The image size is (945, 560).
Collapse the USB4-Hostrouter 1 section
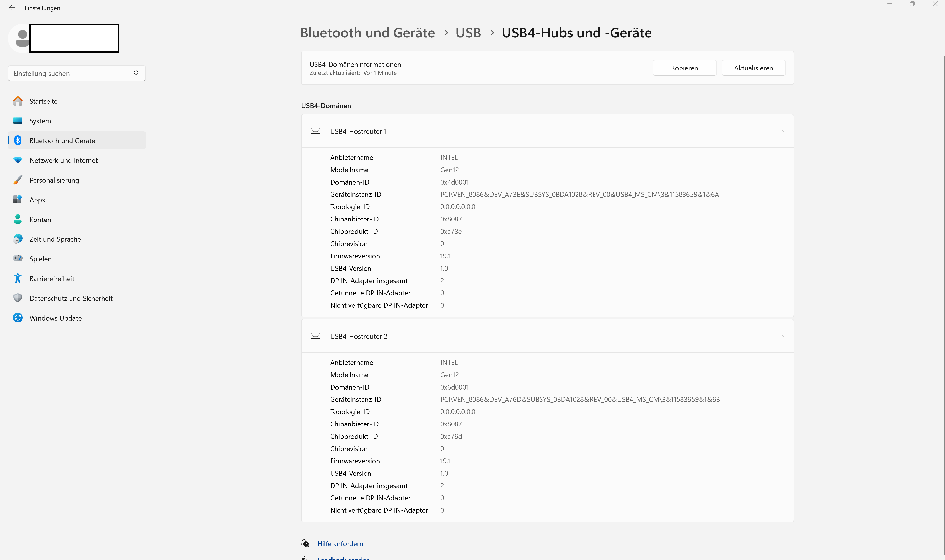point(782,131)
